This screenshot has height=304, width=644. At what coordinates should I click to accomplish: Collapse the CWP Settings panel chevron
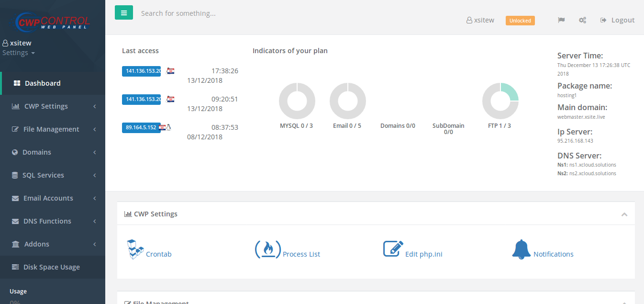tap(624, 214)
